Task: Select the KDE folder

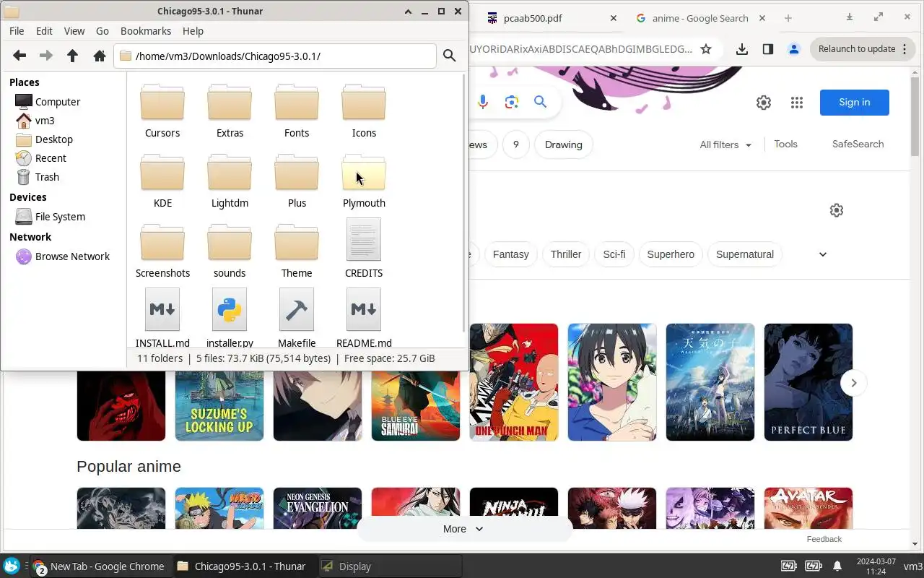Action: click(162, 180)
